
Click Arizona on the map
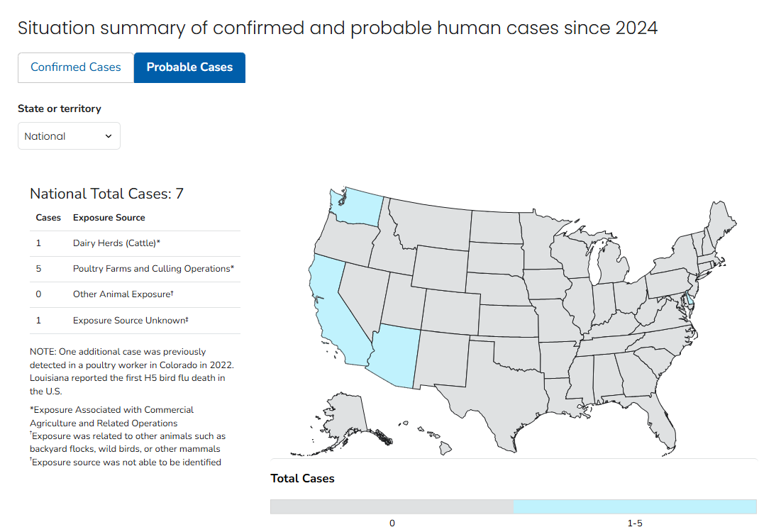(394, 355)
